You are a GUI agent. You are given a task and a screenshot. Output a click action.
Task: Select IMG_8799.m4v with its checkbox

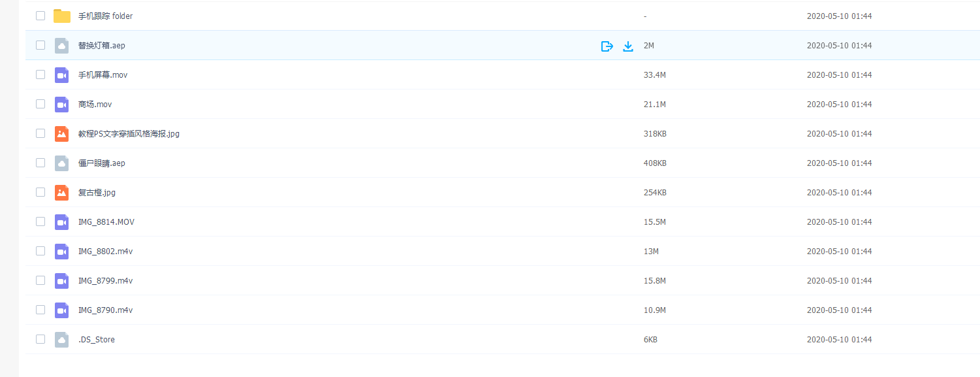40,280
